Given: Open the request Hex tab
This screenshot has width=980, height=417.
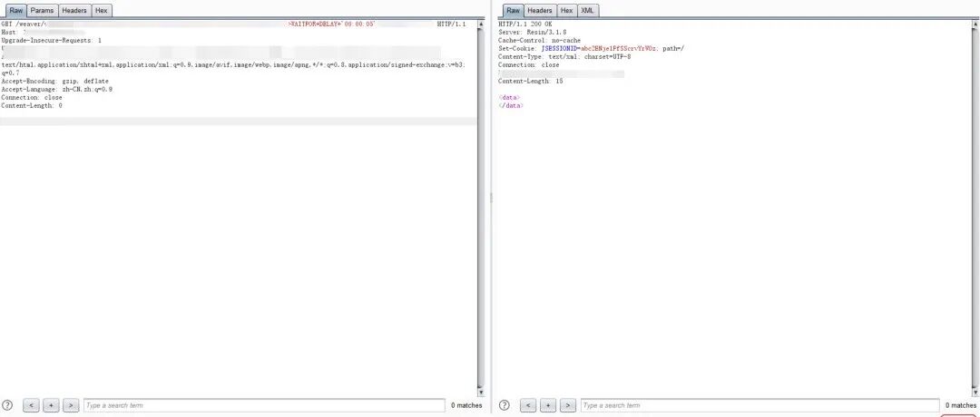Looking at the screenshot, I should pyautogui.click(x=102, y=11).
